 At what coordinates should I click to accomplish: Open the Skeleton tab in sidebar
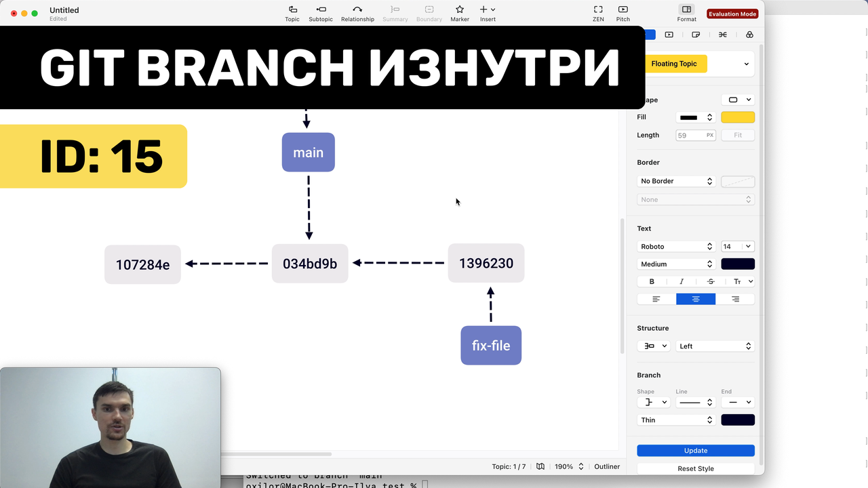pyautogui.click(x=723, y=35)
